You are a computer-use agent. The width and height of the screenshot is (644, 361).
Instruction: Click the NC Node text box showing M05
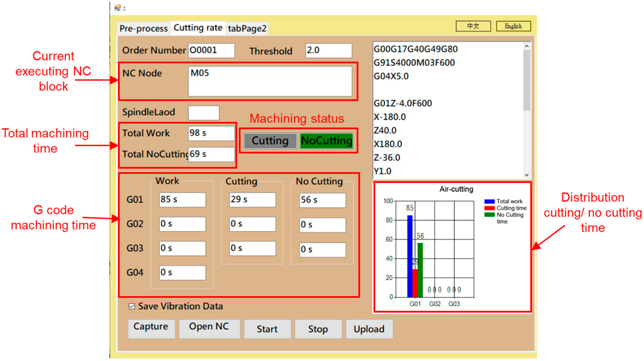pos(270,81)
